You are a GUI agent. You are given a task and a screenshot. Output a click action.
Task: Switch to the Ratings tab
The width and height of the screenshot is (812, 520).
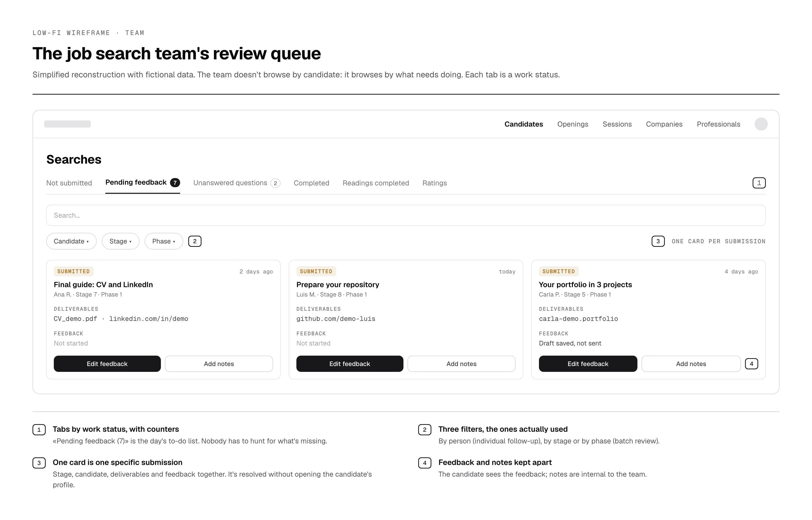click(434, 183)
